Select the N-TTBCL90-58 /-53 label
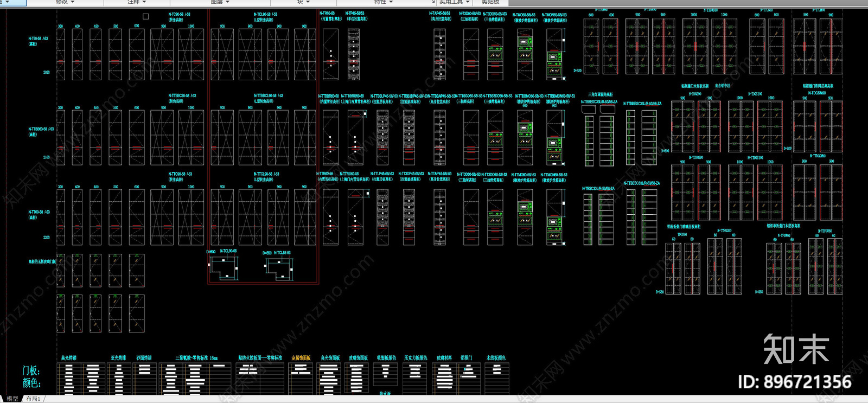The width and height of the screenshot is (868, 403). click(269, 95)
